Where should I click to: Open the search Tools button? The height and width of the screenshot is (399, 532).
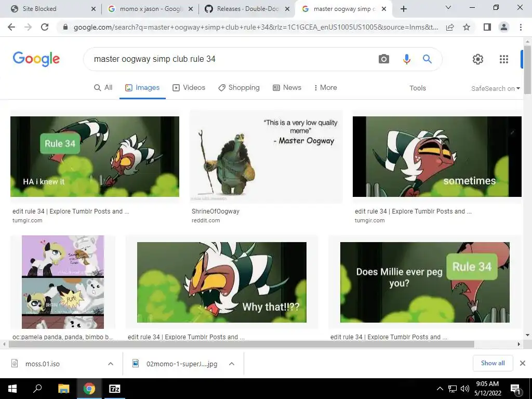coord(417,88)
